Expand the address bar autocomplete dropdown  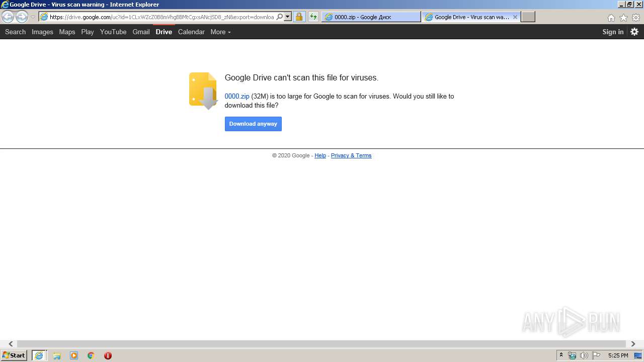288,17
